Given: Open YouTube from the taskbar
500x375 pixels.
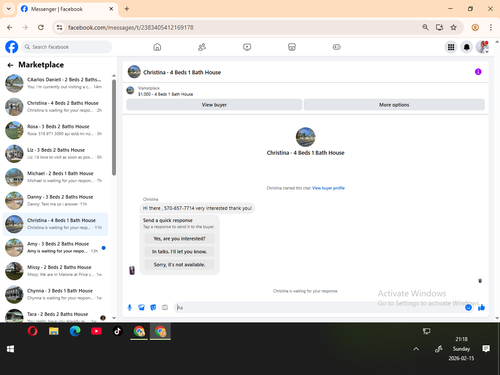Looking at the screenshot, I should click(96, 331).
